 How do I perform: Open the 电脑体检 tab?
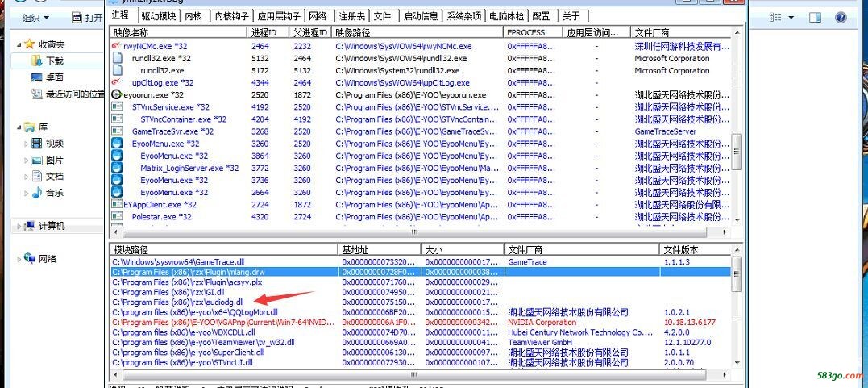[x=508, y=15]
